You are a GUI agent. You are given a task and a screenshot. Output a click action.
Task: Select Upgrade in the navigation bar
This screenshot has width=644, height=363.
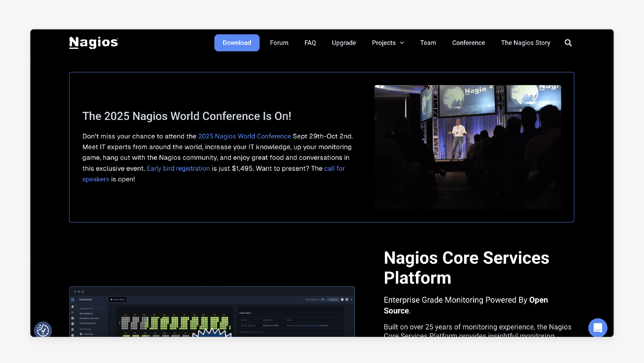(344, 43)
